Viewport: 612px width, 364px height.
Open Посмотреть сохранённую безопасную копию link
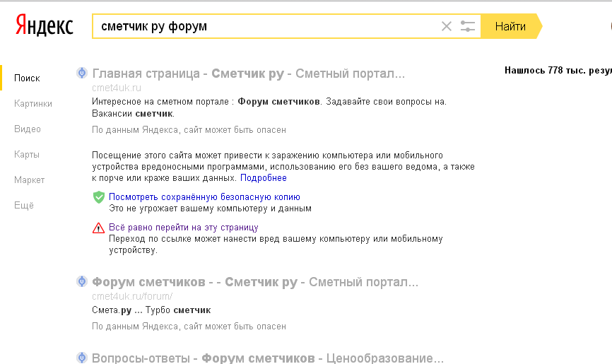tap(204, 197)
